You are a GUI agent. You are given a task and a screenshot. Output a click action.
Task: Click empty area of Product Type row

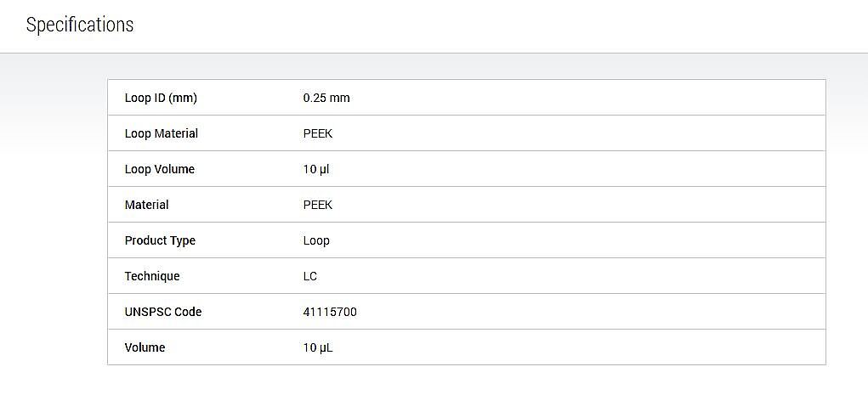pos(576,240)
